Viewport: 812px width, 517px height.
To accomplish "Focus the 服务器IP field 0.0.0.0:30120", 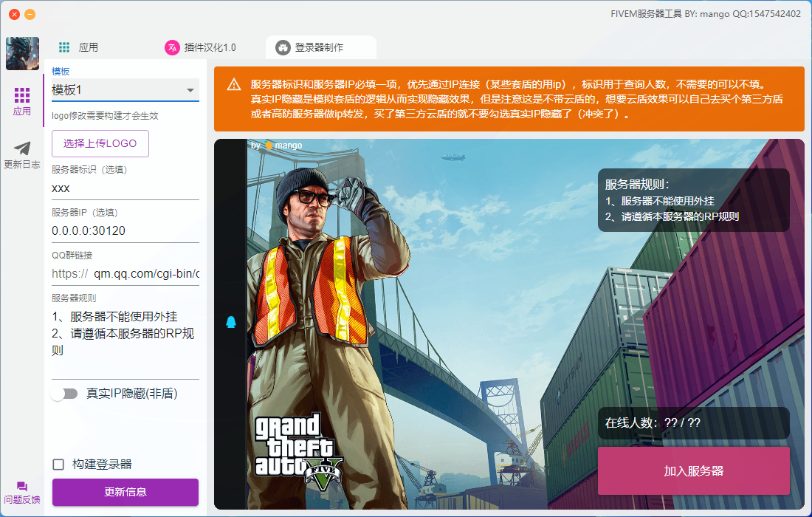I will (125, 231).
